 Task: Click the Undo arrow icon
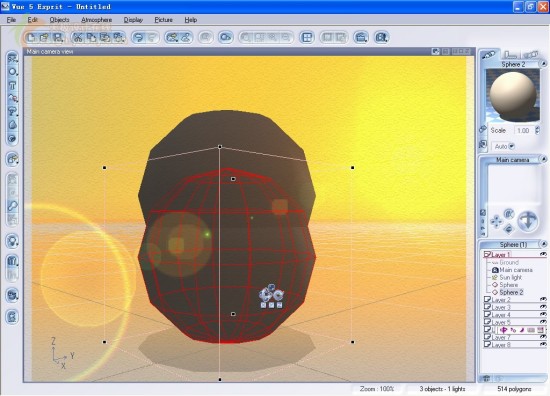(139, 37)
